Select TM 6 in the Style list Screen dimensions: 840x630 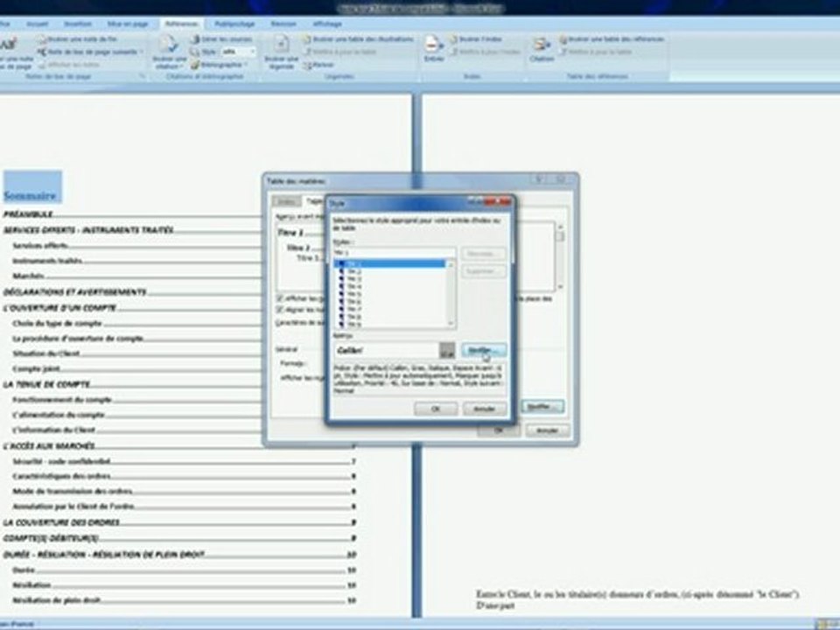pos(389,302)
